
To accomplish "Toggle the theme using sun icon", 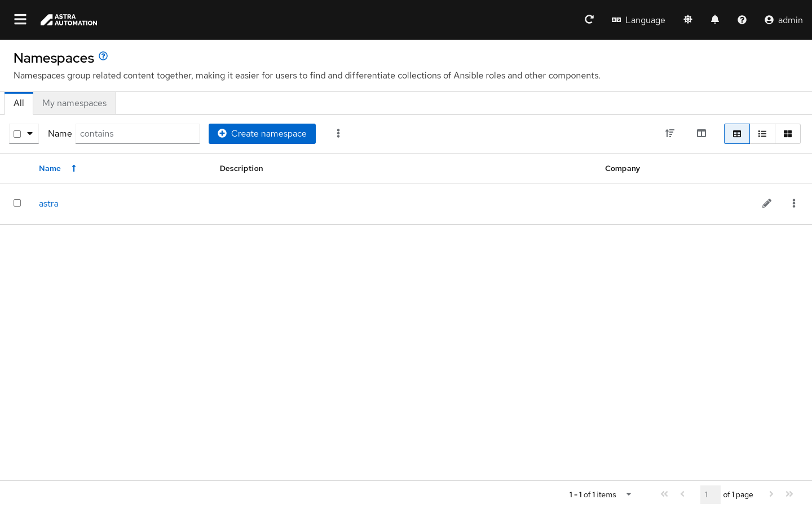I will pyautogui.click(x=688, y=20).
